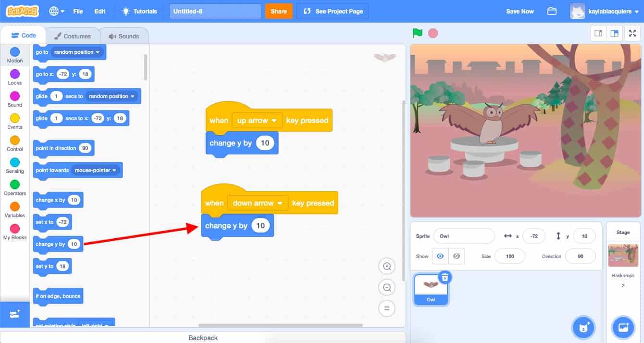
Task: Delete the Owl sprite with trash icon
Action: click(445, 277)
